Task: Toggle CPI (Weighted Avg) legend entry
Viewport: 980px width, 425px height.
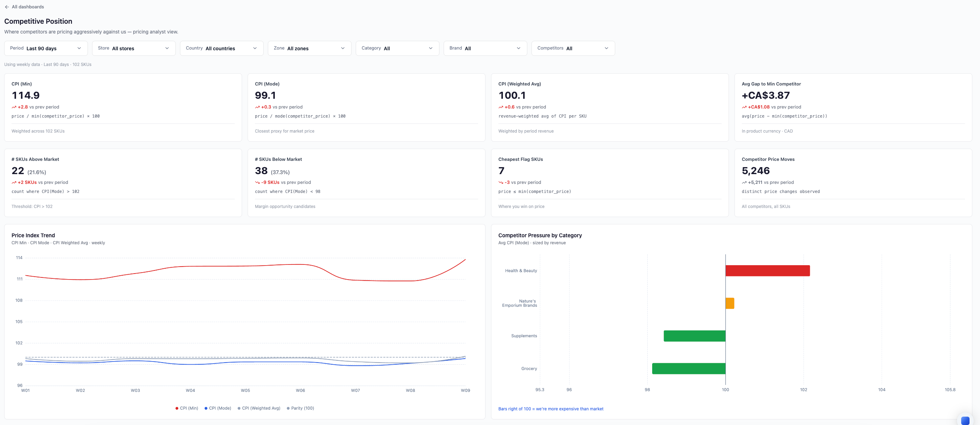Action: pyautogui.click(x=259, y=408)
